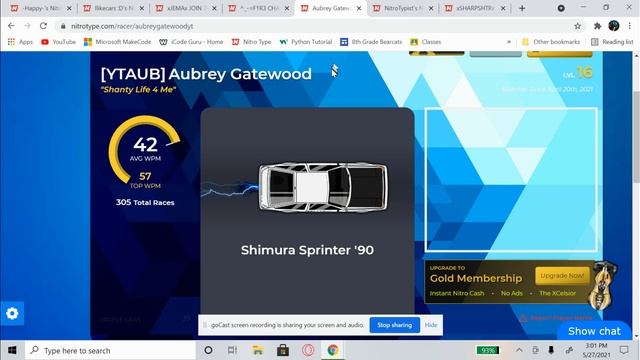This screenshot has height=360, width=640.
Task: Click the Upgrade Now! button
Action: point(562,276)
